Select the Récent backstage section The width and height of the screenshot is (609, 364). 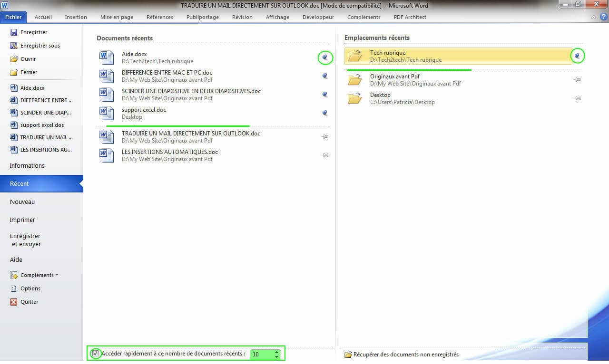pyautogui.click(x=41, y=184)
